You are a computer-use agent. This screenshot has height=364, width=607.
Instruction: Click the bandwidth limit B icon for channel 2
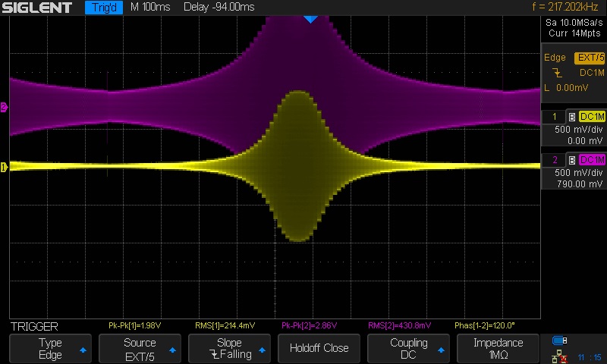coord(571,159)
